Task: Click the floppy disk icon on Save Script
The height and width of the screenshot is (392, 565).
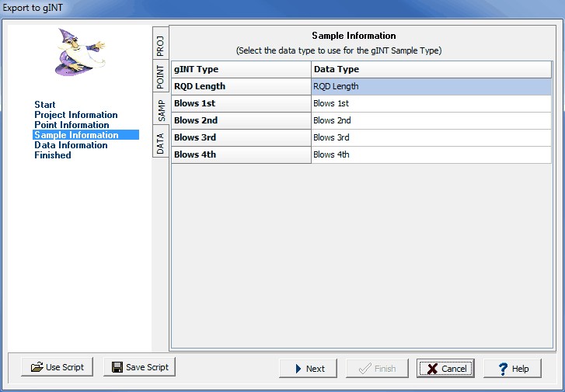Action: click(117, 367)
